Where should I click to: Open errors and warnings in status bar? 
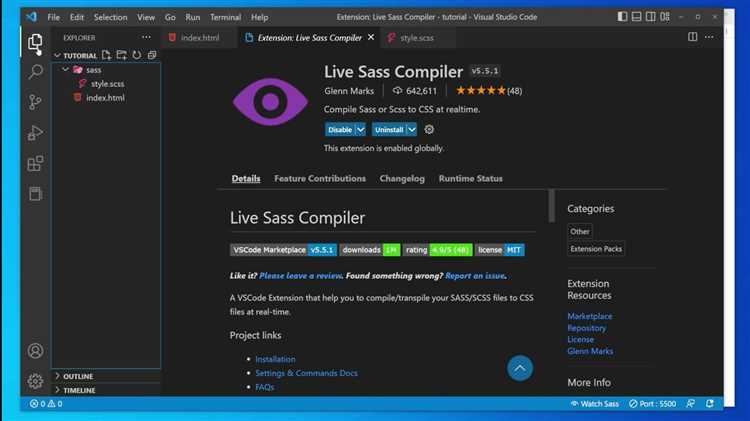click(46, 403)
